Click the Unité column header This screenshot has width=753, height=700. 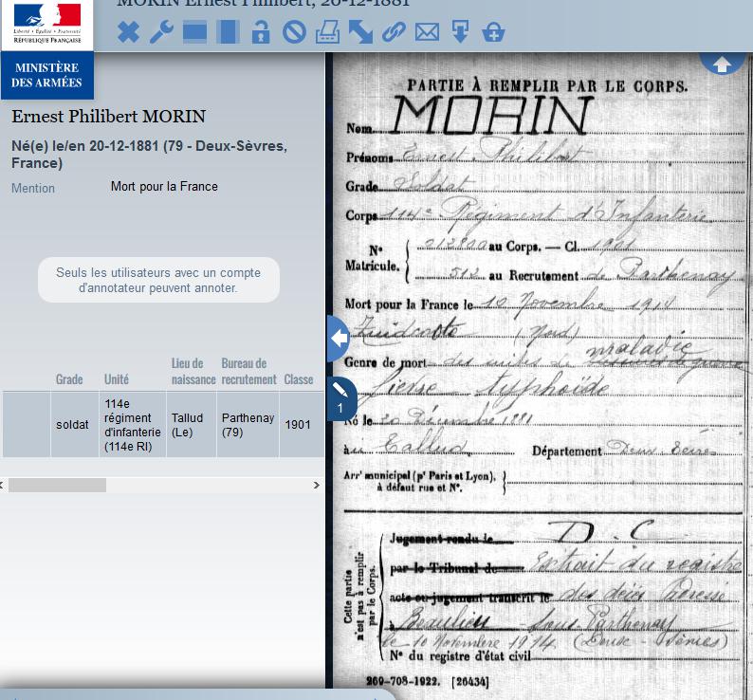pyautogui.click(x=117, y=379)
